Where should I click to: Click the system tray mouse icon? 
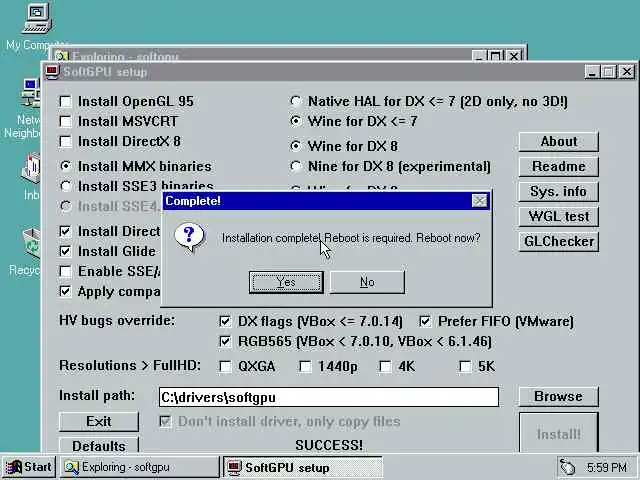(x=567, y=467)
